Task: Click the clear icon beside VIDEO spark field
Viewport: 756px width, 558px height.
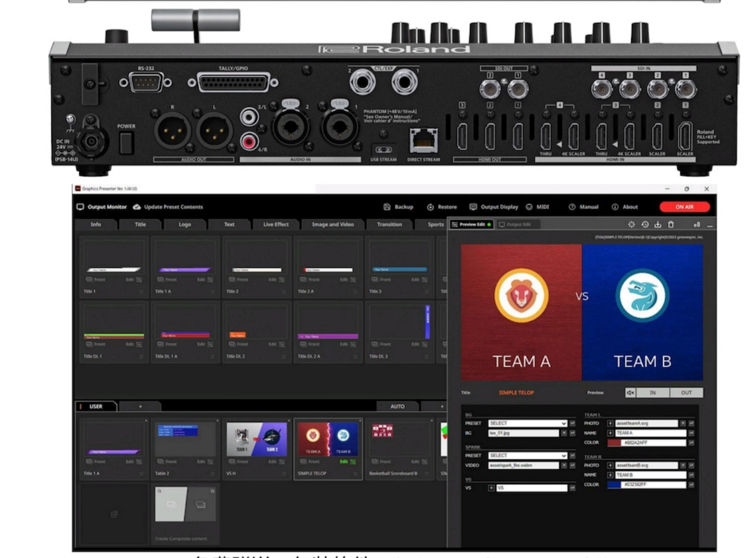Action: tap(564, 465)
